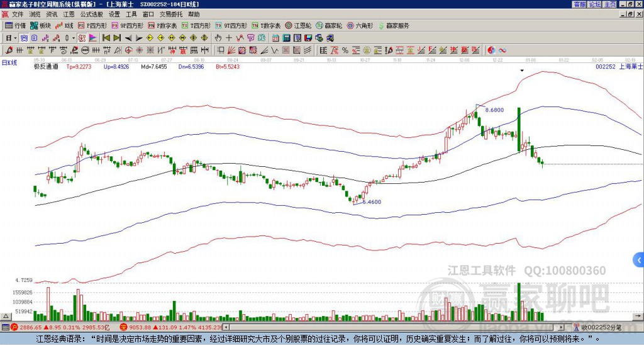The image size is (644, 345).
Task: Select the percent % retracement tool
Action: [x=345, y=50]
